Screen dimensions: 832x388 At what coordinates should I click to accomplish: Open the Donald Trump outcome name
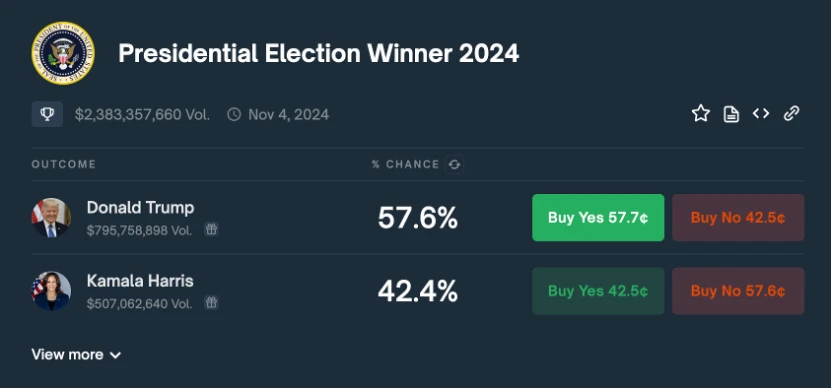click(x=141, y=208)
